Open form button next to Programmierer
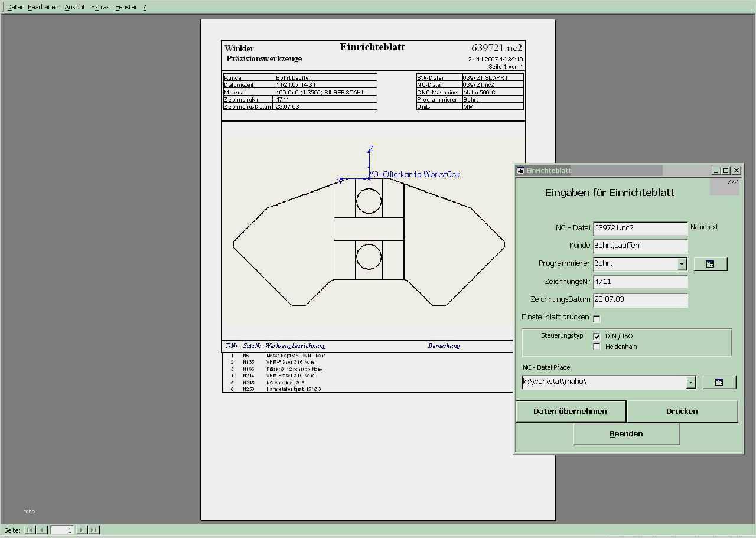Image resolution: width=756 pixels, height=538 pixels. click(710, 264)
